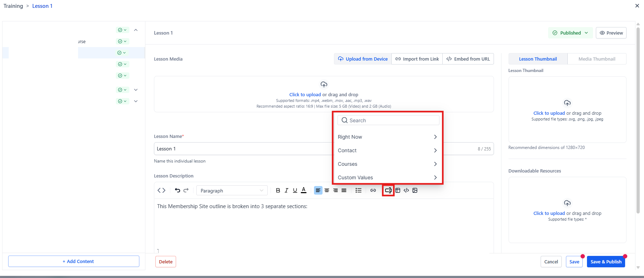Click the Save & Publish button

click(x=606, y=262)
